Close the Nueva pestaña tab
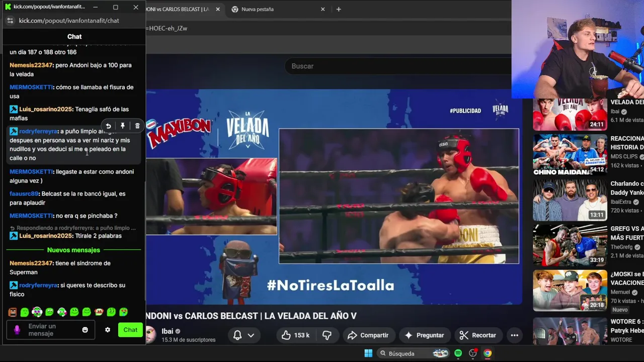Image resolution: width=644 pixels, height=362 pixels. [x=323, y=9]
